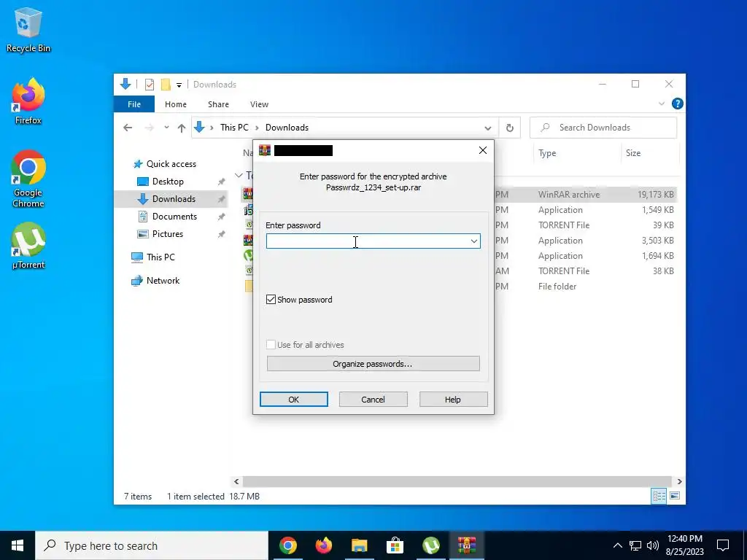Screen dimensions: 747x560
Task: Expand the address bar history dropdown
Action: (488, 128)
